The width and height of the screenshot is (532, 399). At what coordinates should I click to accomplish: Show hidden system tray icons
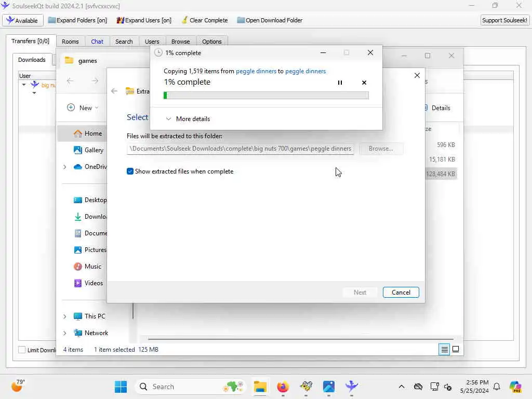point(402,387)
